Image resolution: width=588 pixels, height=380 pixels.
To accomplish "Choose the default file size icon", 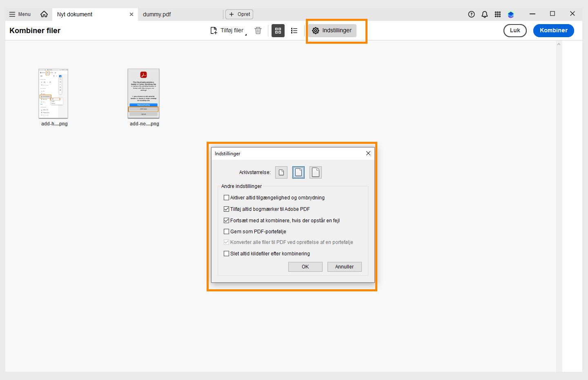I will tap(298, 172).
